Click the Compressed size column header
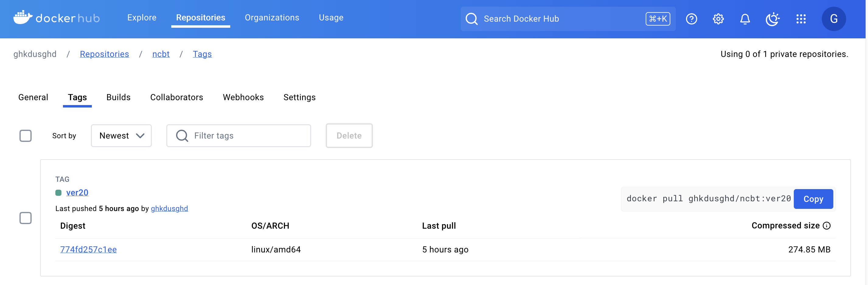Image resolution: width=868 pixels, height=285 pixels. [x=786, y=226]
